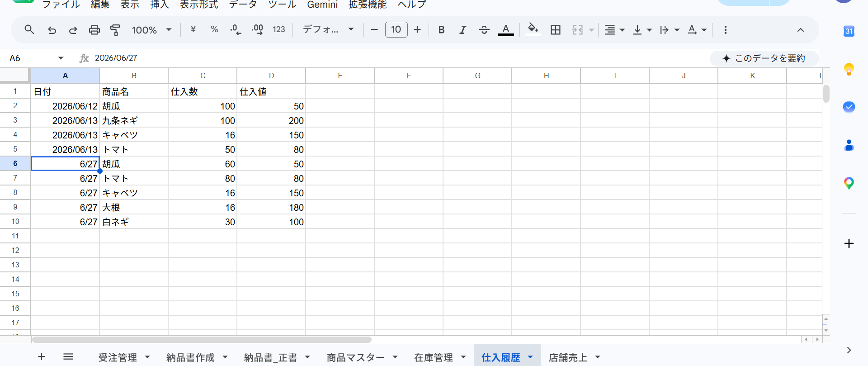The width and height of the screenshot is (868, 366).
Task: Open the text color picker
Action: point(506,30)
